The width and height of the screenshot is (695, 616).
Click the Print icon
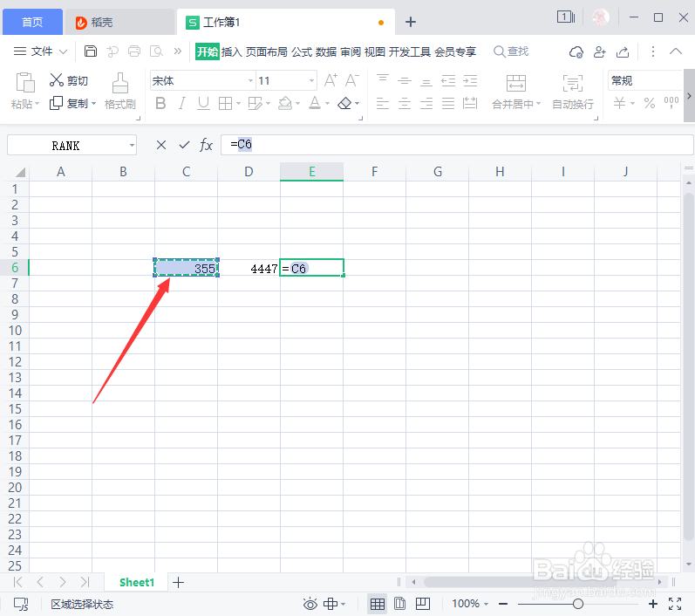pyautogui.click(x=134, y=51)
